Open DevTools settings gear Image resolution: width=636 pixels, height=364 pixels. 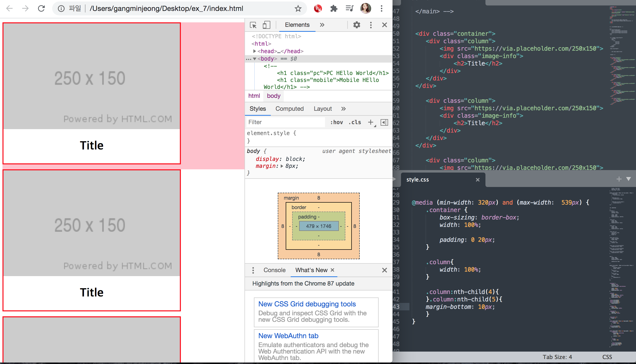coord(357,25)
